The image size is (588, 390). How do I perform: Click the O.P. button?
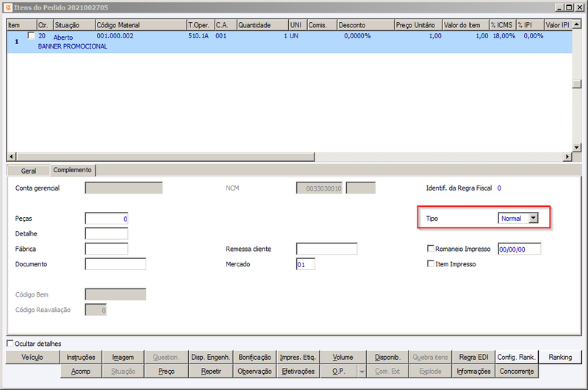pos(339,371)
